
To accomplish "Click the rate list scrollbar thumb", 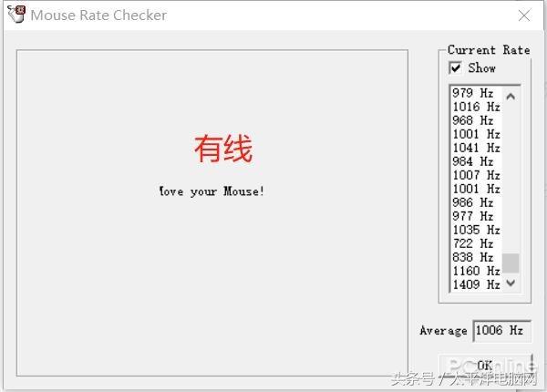I will coord(511,263).
